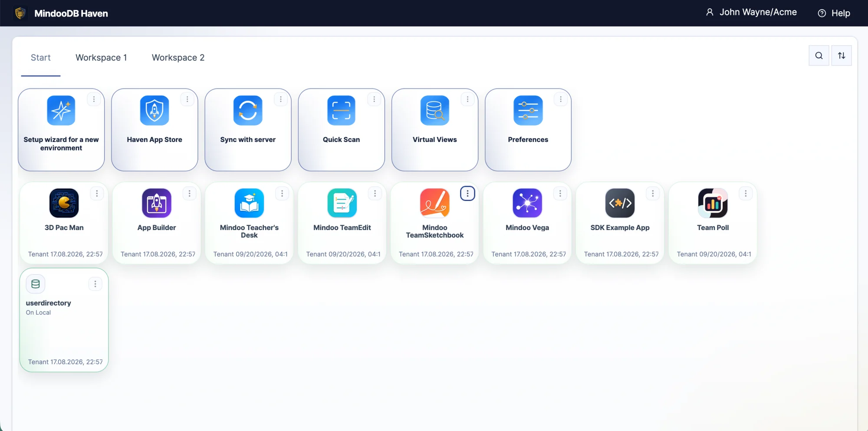Launch Haven App Store rocket shield icon
868x431 pixels.
[155, 110]
